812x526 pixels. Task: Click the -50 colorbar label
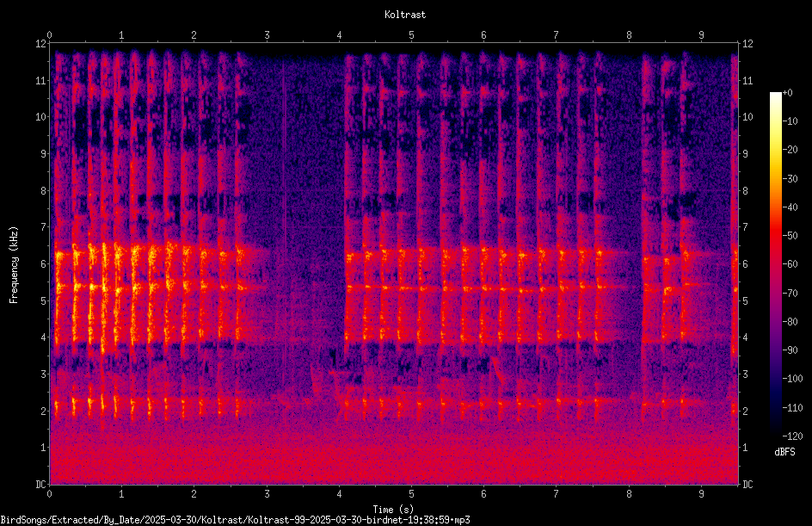[x=790, y=236]
